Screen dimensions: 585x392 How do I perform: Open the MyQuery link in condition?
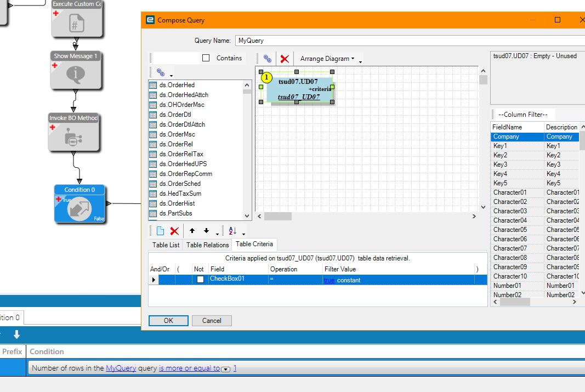(121, 368)
